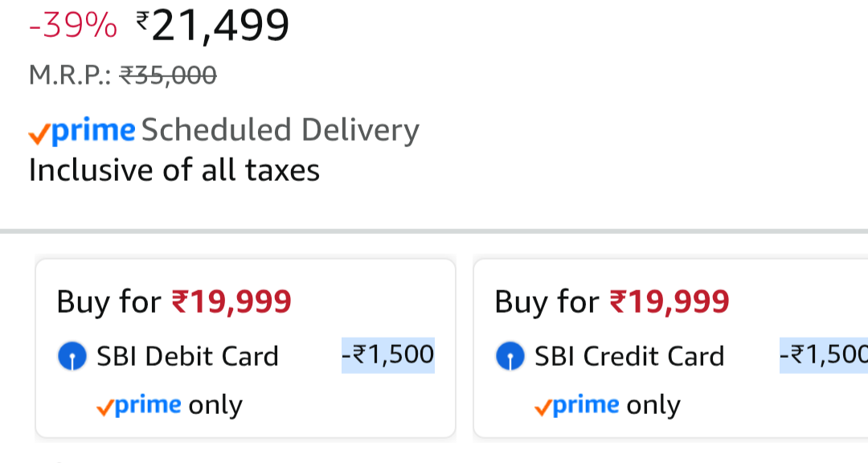Tap the word only in the Credit Card offer

[653, 405]
